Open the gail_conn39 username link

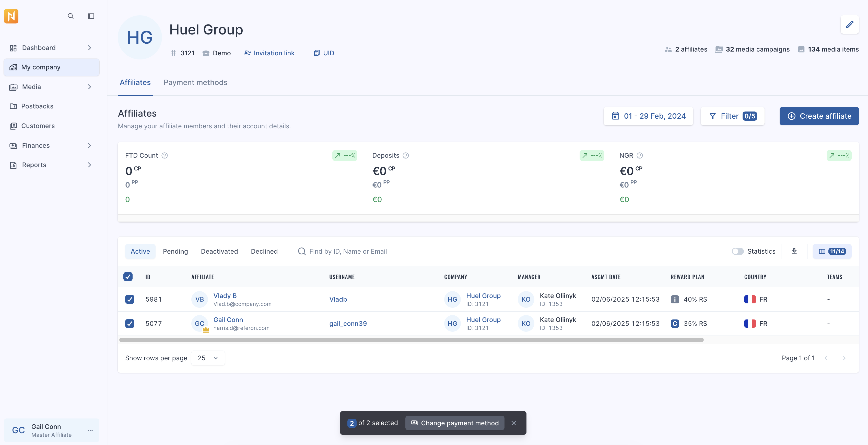[348, 324]
